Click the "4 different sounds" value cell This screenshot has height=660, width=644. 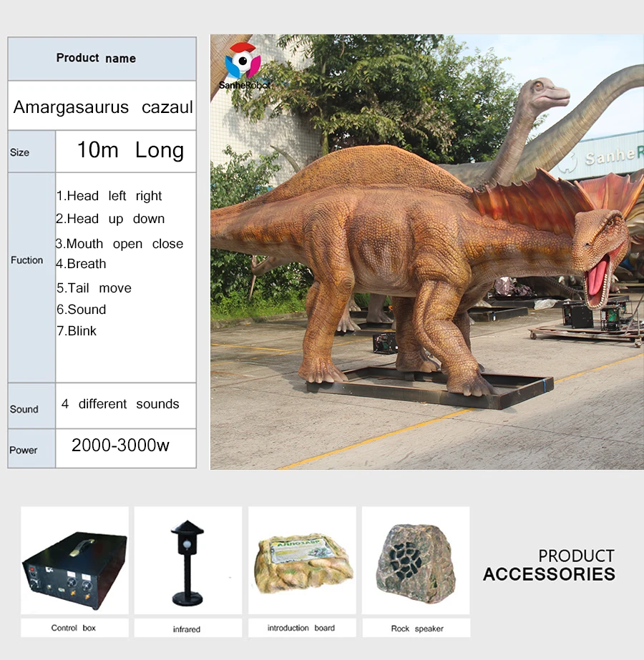[120, 404]
